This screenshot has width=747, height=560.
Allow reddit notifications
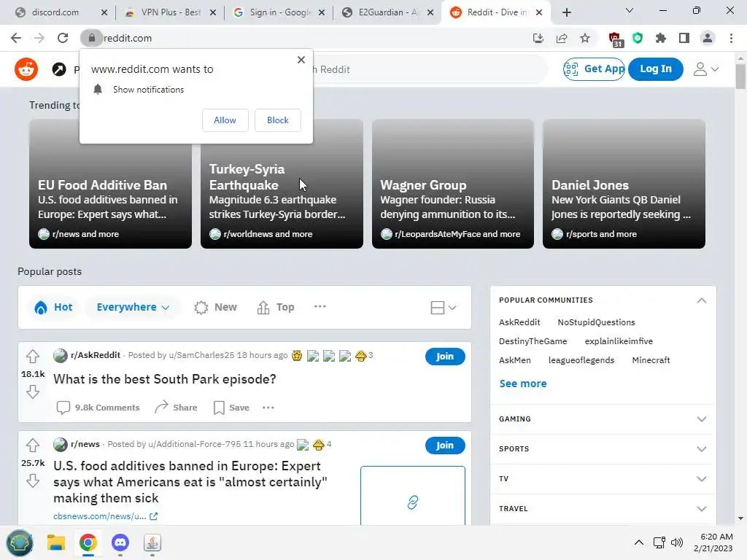click(x=225, y=120)
